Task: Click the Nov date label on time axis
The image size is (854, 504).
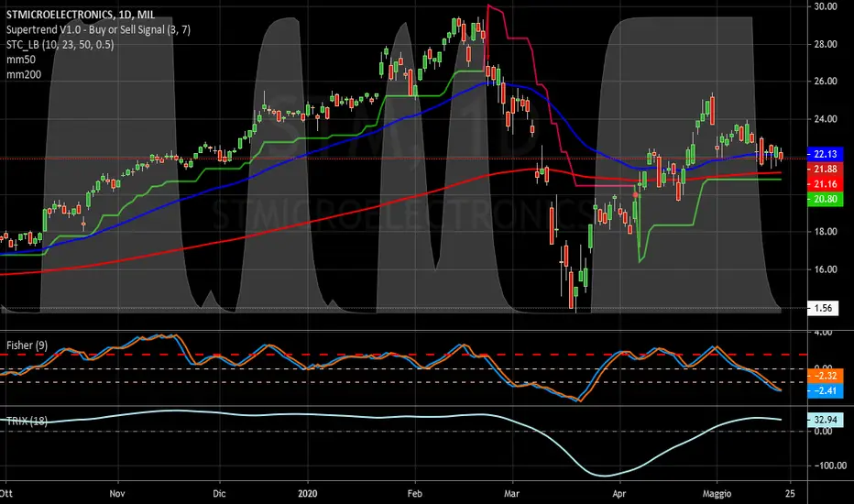Action: point(117,494)
